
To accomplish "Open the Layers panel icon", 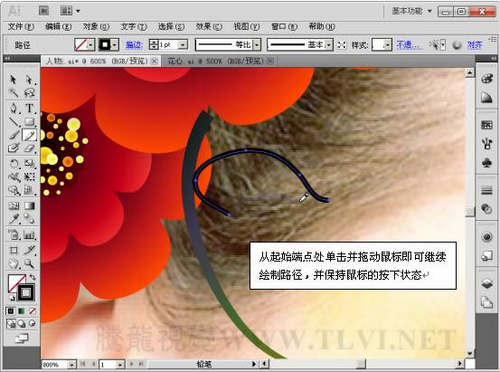I will tap(487, 284).
